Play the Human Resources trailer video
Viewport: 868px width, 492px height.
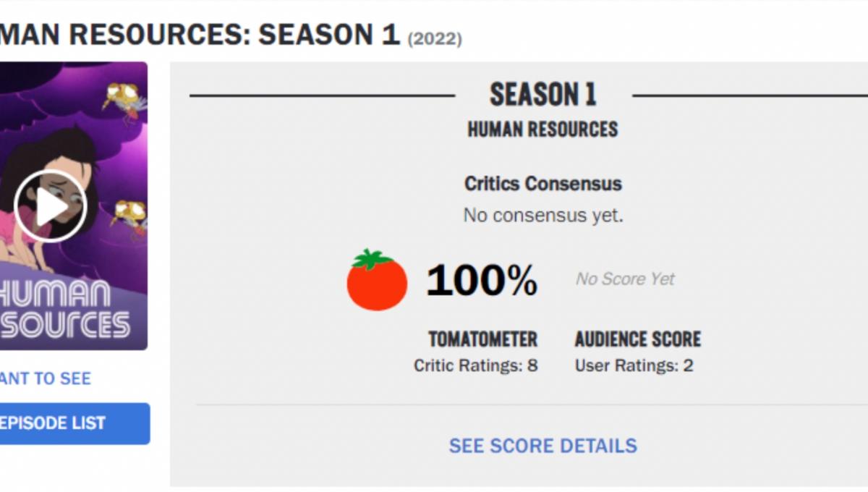tap(51, 206)
